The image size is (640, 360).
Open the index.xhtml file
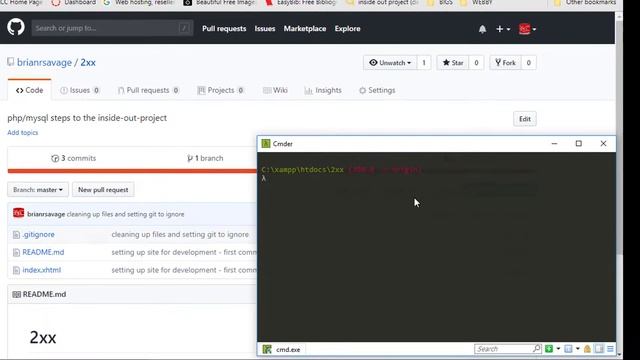point(42,270)
